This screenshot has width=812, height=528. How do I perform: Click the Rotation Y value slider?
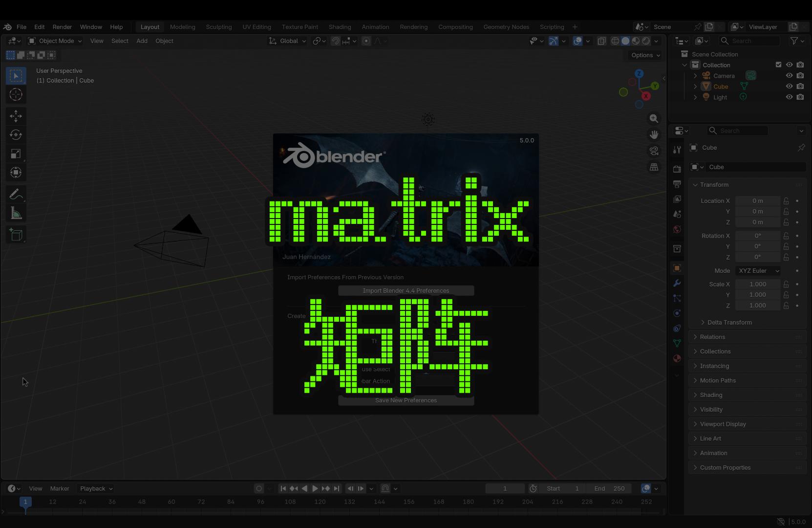[758, 246]
